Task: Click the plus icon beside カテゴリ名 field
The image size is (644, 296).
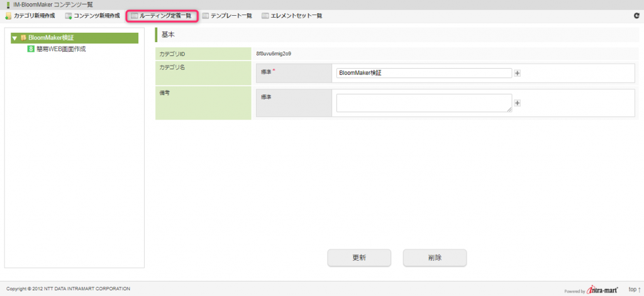Action: tap(518, 73)
